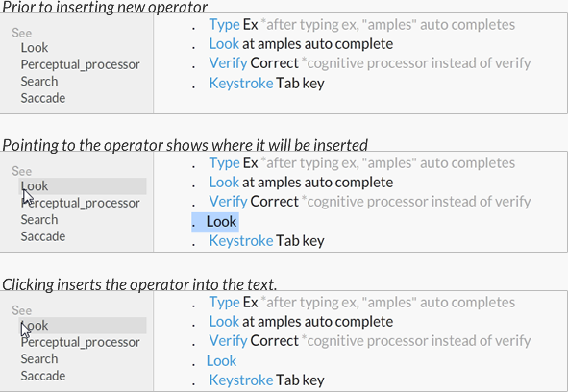This screenshot has width=568, height=392.
Task: Select Perceptual_processor in the last panel's sidebar
Action: click(x=80, y=342)
